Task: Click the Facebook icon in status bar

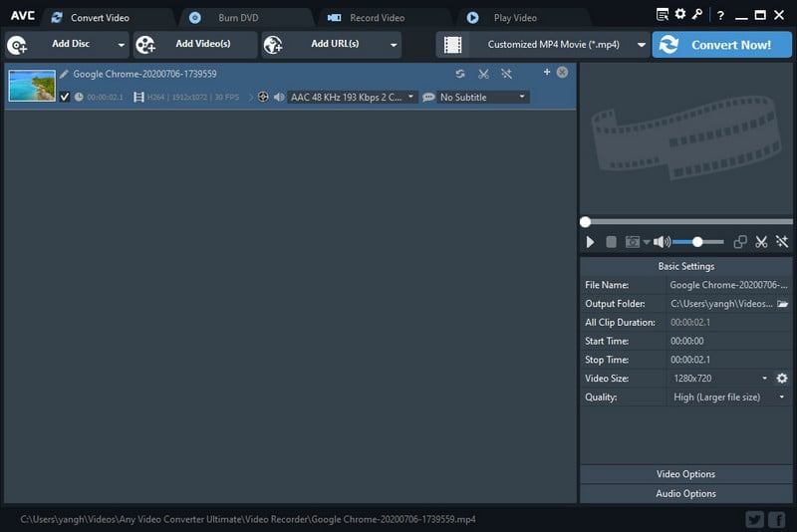Action: (777, 519)
